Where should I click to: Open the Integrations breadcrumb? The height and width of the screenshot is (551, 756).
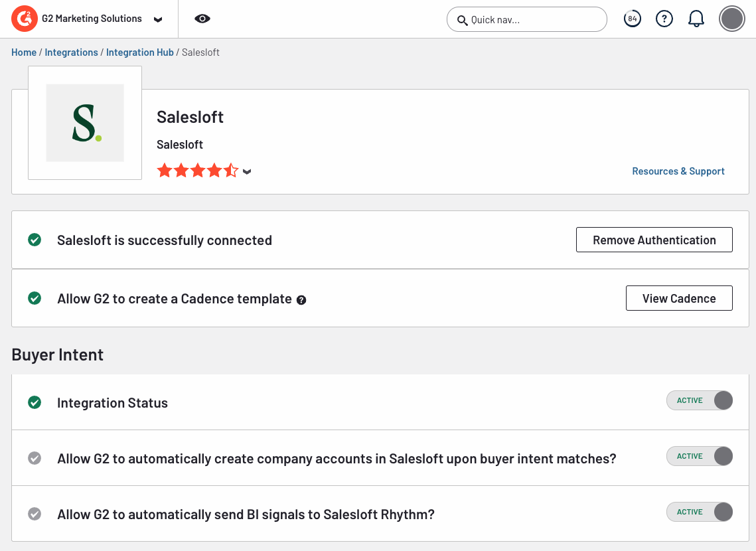click(71, 52)
